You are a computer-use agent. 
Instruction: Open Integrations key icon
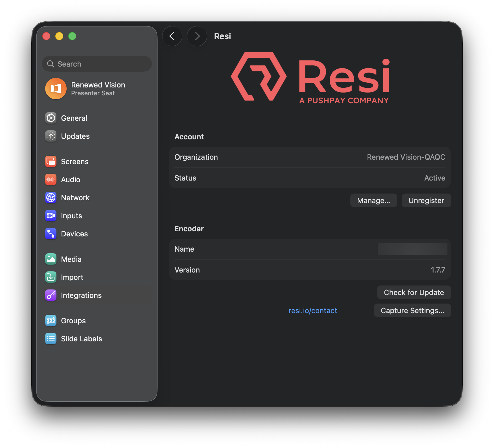coord(51,295)
